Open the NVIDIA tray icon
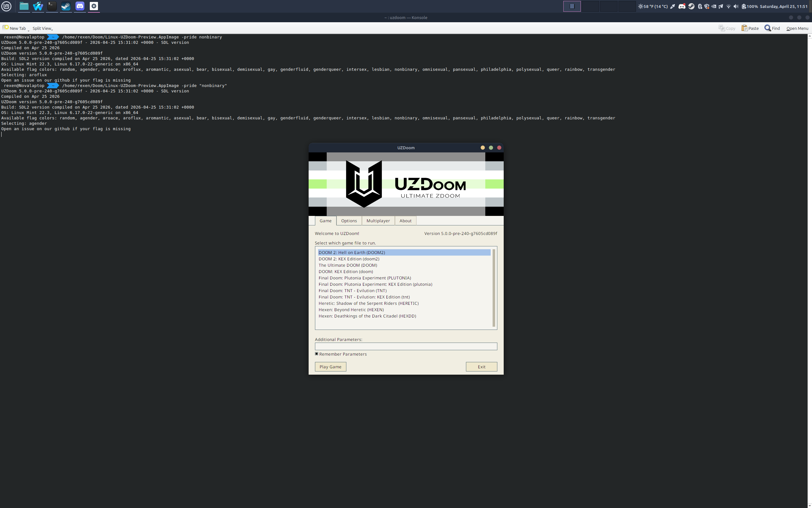812x508 pixels. (714, 6)
